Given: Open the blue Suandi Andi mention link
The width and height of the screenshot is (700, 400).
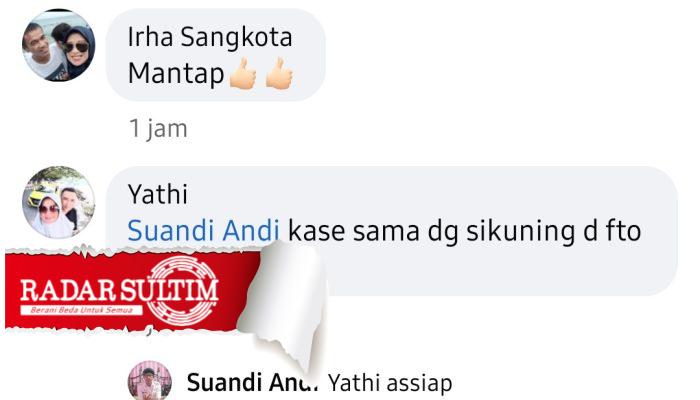Looking at the screenshot, I should pyautogui.click(x=204, y=231).
